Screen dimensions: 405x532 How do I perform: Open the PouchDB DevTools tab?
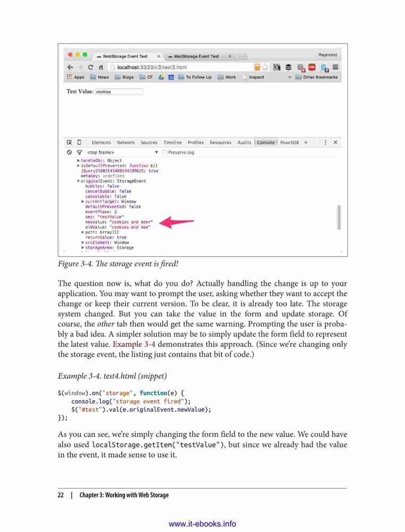pyautogui.click(x=290, y=143)
